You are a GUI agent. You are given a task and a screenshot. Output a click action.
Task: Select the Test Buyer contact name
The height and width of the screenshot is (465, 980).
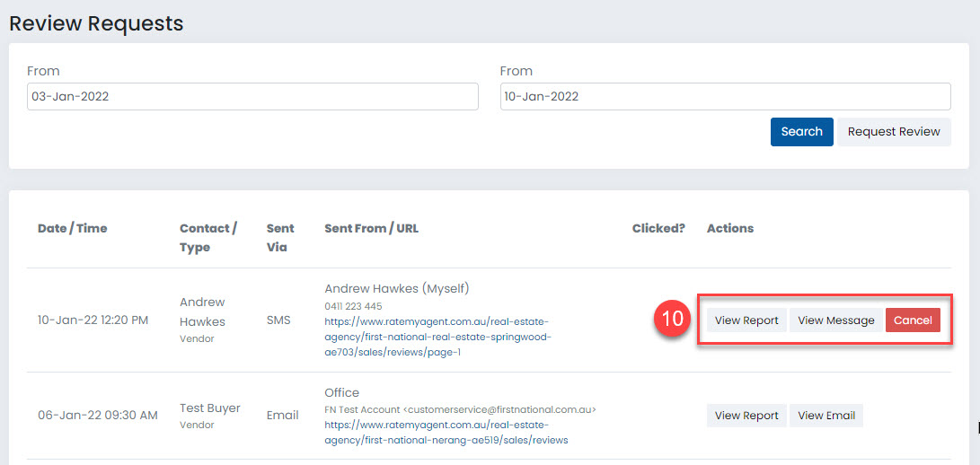click(x=210, y=408)
